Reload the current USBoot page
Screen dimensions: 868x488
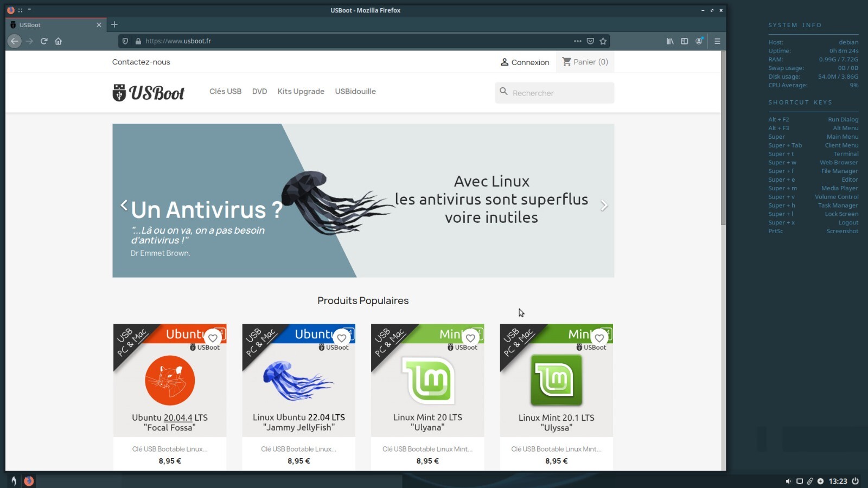(x=44, y=41)
